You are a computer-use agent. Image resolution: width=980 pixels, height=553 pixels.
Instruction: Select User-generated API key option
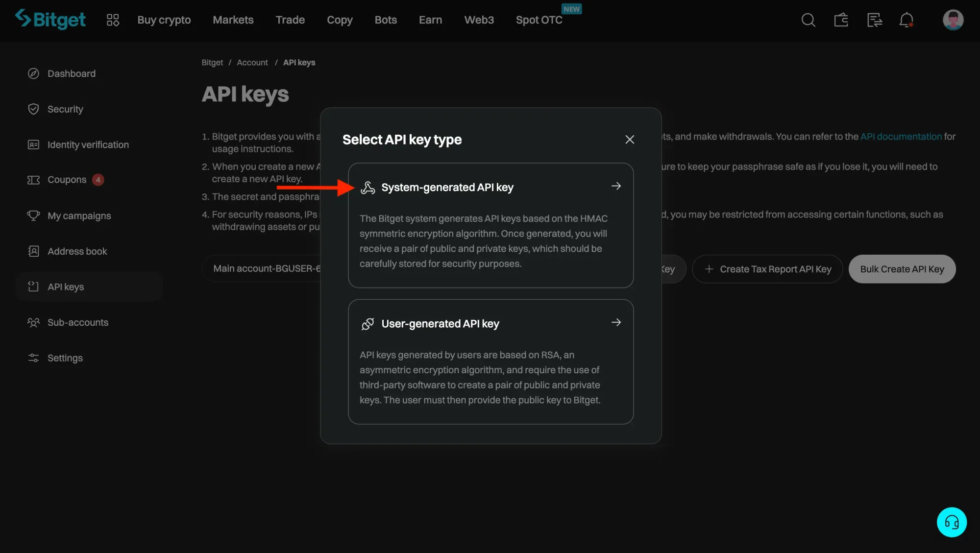[490, 361]
